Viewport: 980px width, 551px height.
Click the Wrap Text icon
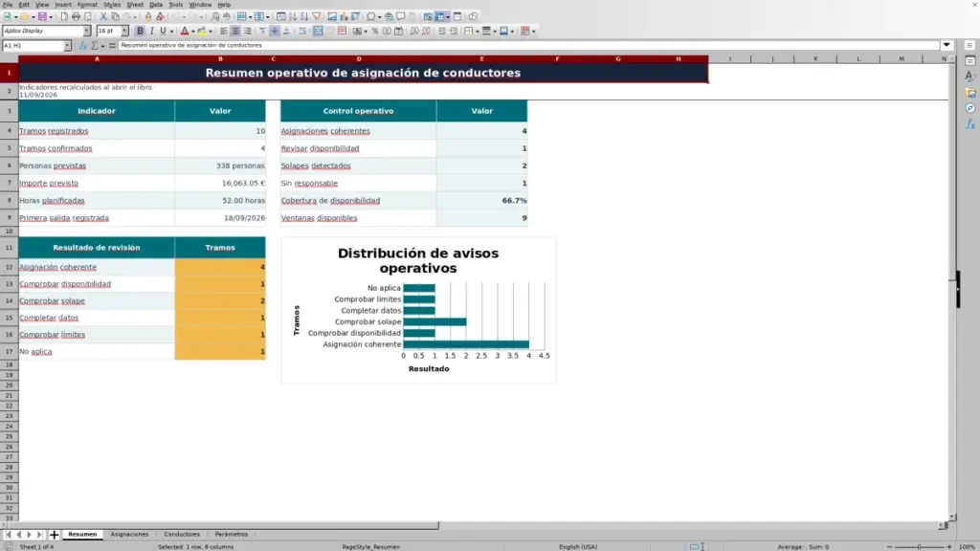302,32
